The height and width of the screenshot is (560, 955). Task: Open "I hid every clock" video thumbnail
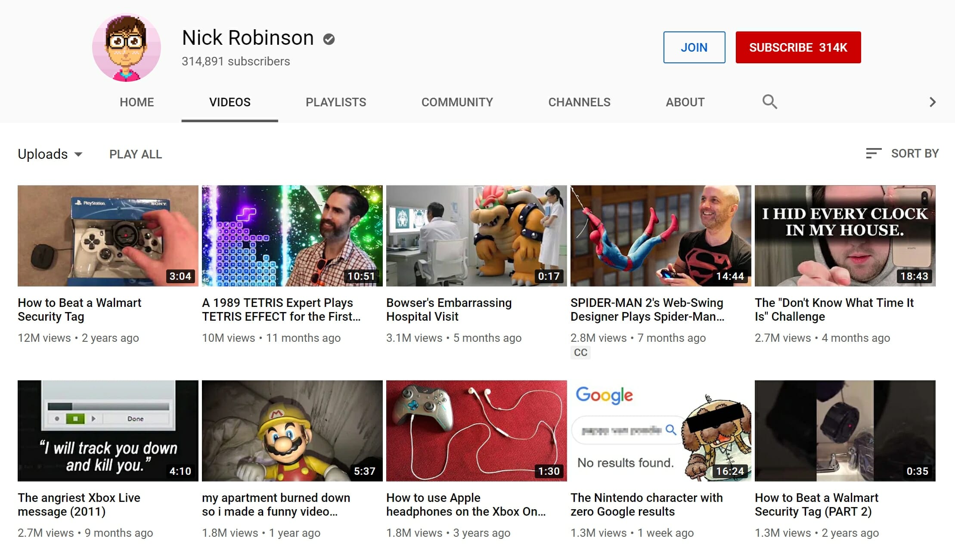(x=845, y=236)
